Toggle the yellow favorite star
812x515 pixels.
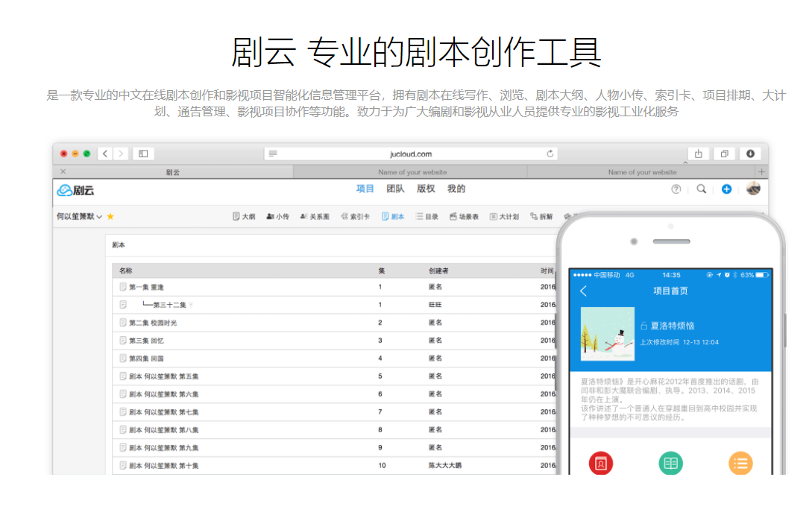[110, 217]
